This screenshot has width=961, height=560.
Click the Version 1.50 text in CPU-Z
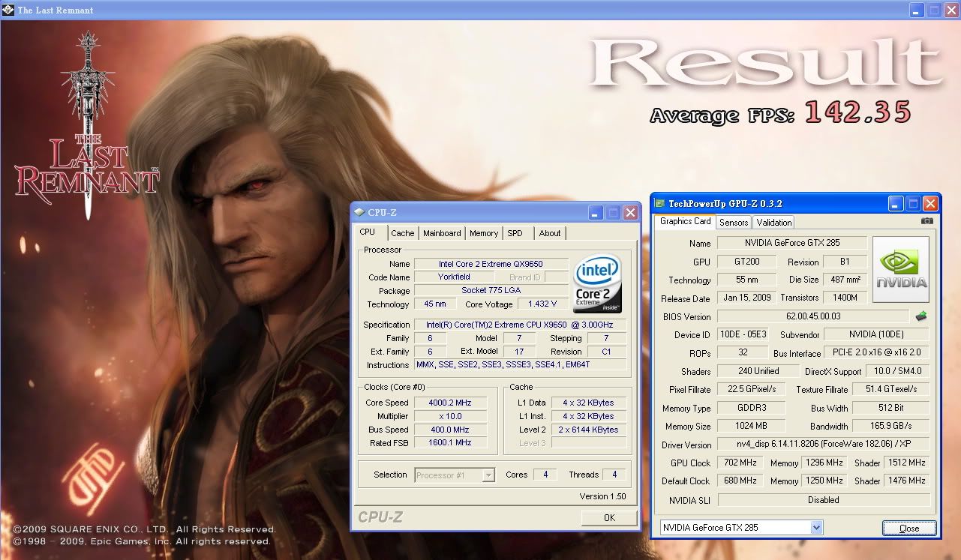click(x=602, y=496)
